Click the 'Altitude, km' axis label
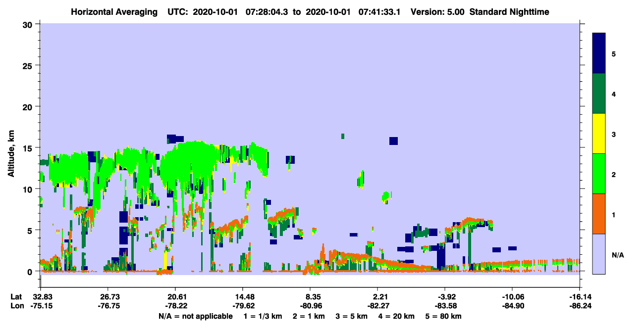This screenshot has width=644, height=330. coord(11,154)
